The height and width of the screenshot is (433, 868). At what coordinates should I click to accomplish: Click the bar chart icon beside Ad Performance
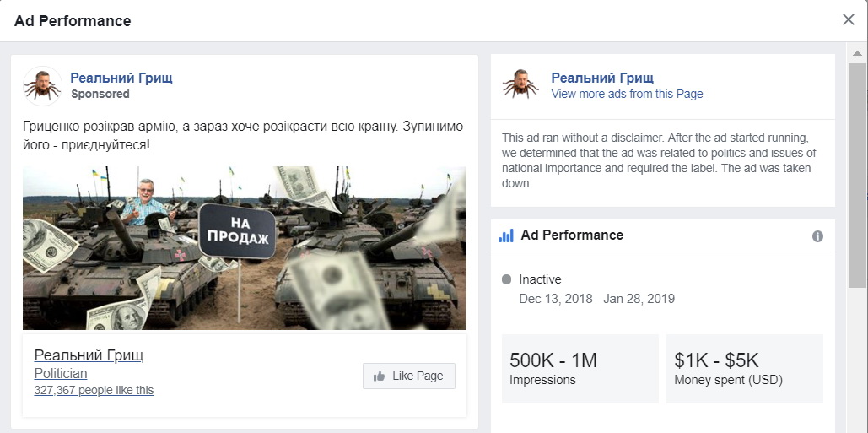click(x=506, y=235)
